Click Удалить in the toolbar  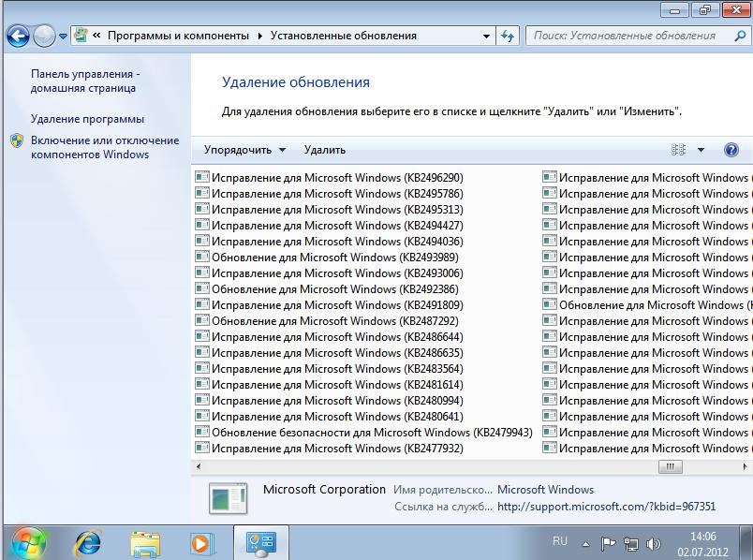(x=324, y=150)
